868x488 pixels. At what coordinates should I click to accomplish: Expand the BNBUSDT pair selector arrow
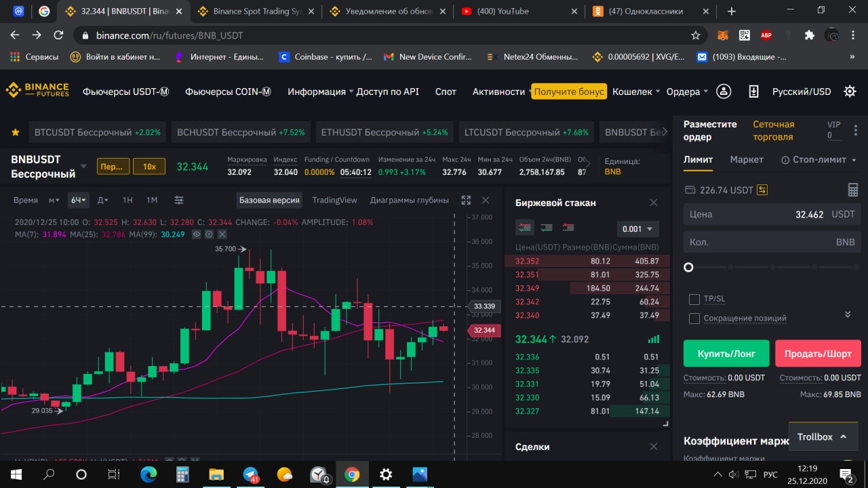tap(83, 166)
